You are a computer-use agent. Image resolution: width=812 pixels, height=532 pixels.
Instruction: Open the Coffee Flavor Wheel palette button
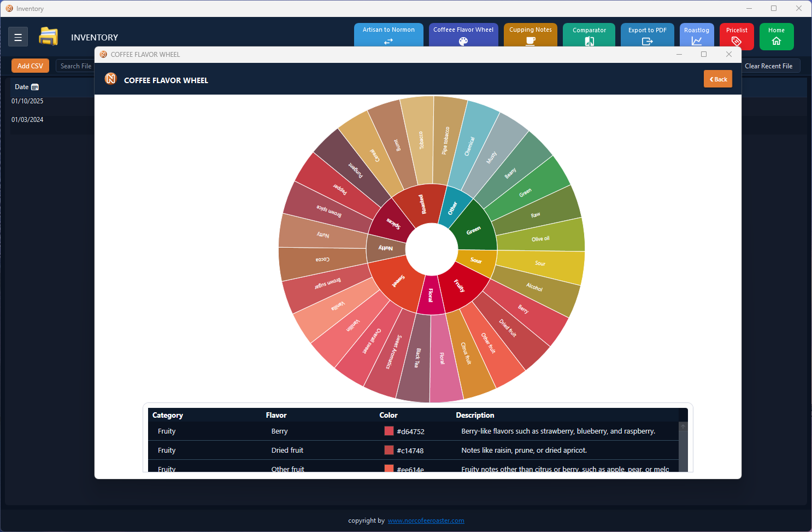463,35
